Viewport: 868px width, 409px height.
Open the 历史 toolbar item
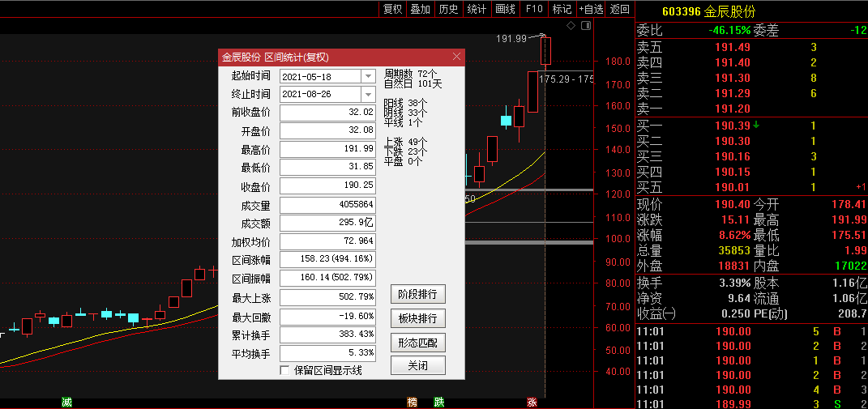(x=448, y=9)
